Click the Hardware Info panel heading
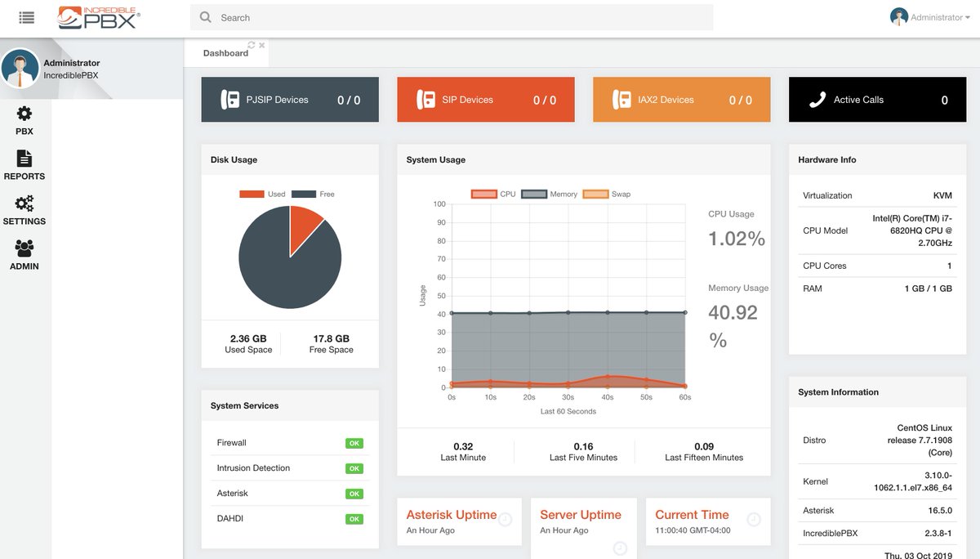Image resolution: width=980 pixels, height=559 pixels. (827, 159)
